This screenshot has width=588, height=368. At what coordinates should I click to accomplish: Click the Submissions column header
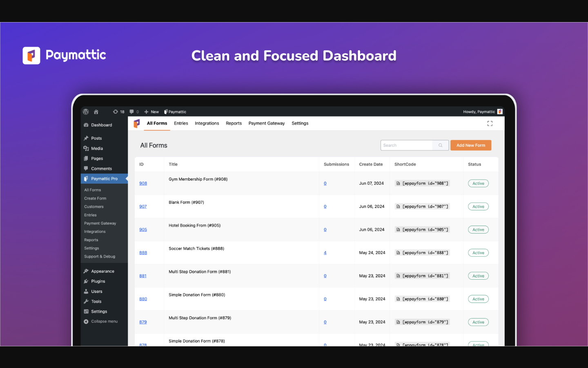click(x=336, y=164)
